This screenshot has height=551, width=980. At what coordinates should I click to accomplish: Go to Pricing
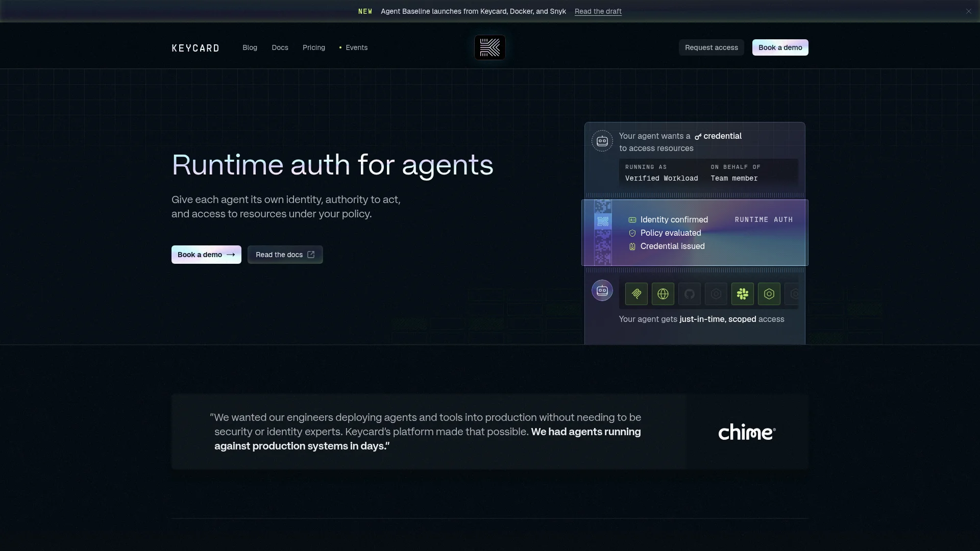coord(314,47)
